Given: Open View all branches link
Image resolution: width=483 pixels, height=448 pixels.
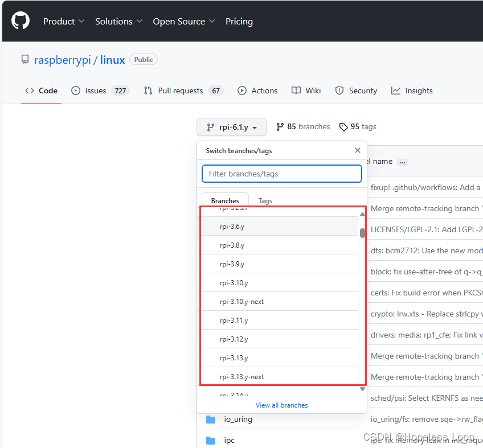Looking at the screenshot, I should click(x=281, y=405).
